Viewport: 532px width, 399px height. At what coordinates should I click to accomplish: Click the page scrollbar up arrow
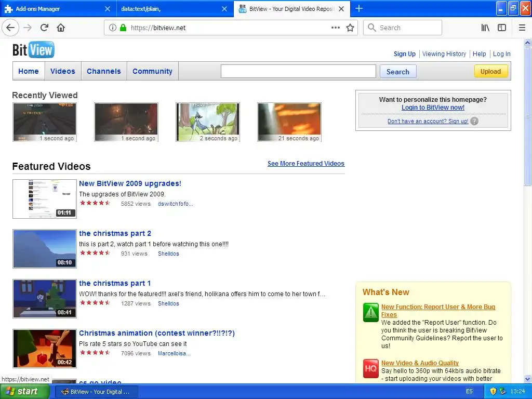[x=527, y=43]
